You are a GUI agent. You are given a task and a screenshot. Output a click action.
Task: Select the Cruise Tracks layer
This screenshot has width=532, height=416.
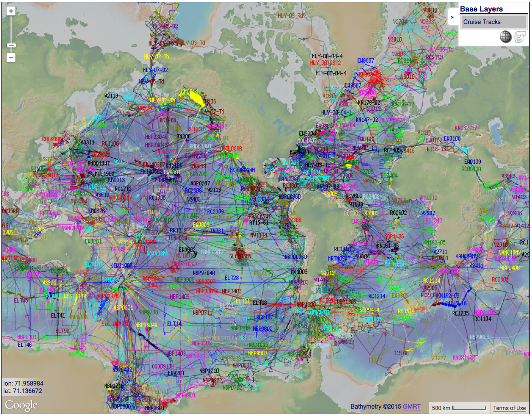[x=493, y=22]
